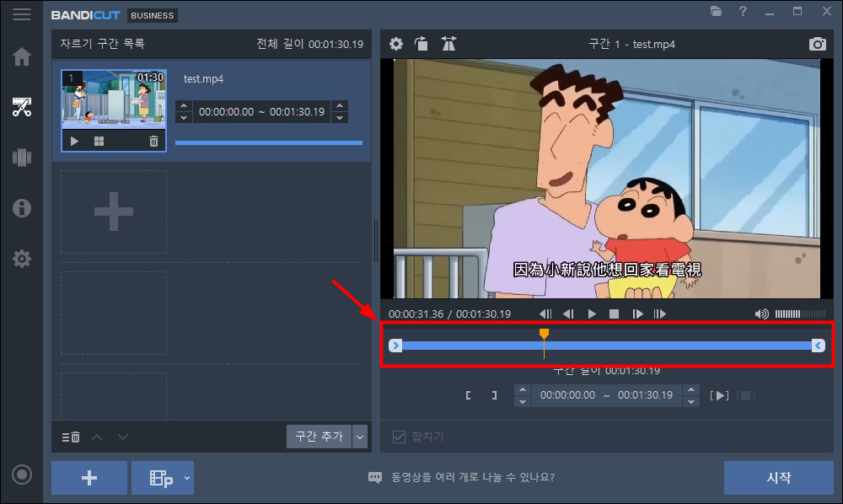The image size is (843, 504).
Task: Decrease preview end time stepper down
Action: 691,401
